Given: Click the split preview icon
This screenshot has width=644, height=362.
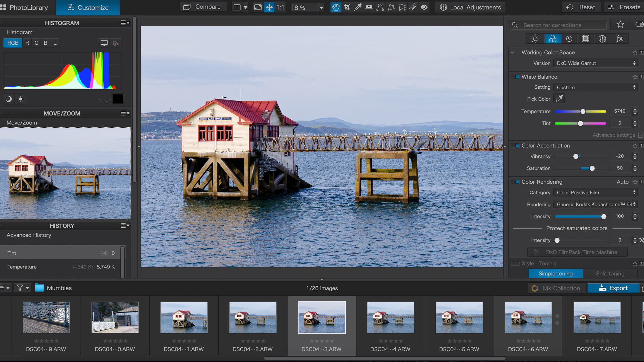Looking at the screenshot, I should pos(237,7).
